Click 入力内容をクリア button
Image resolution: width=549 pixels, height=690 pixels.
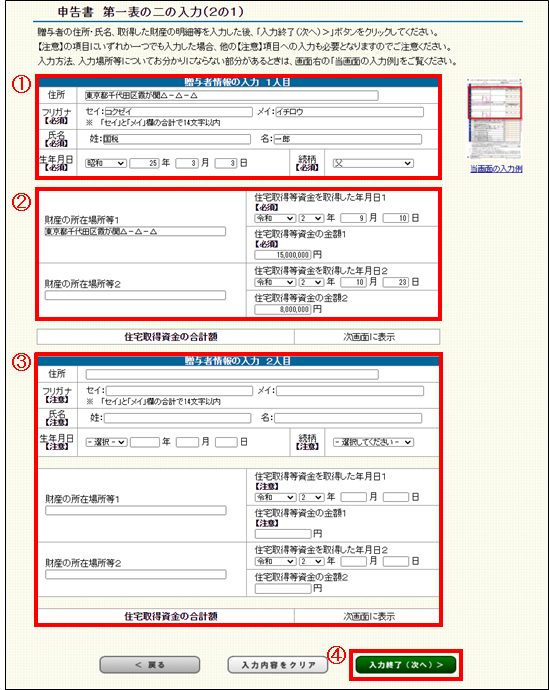[278, 664]
